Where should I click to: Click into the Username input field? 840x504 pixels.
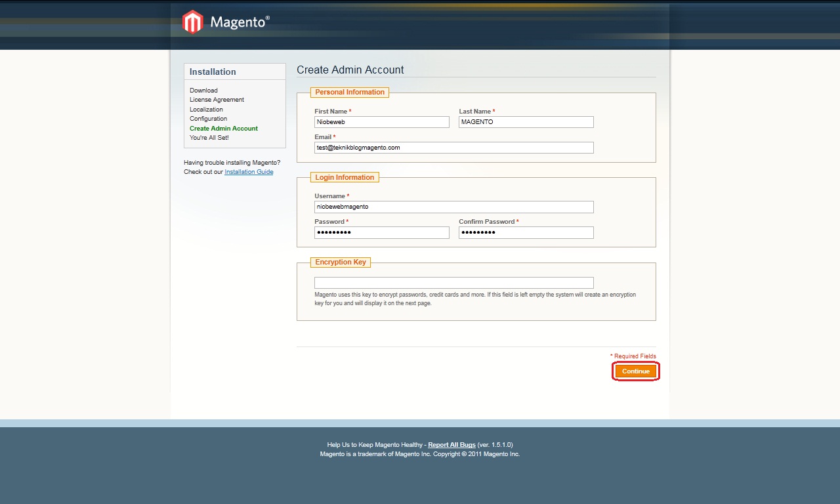(x=454, y=207)
